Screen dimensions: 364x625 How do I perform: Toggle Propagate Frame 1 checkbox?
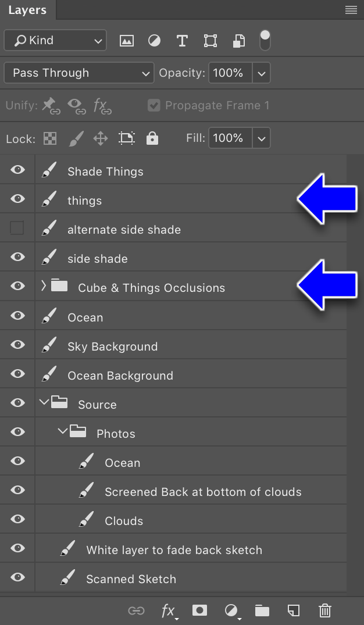pos(154,106)
